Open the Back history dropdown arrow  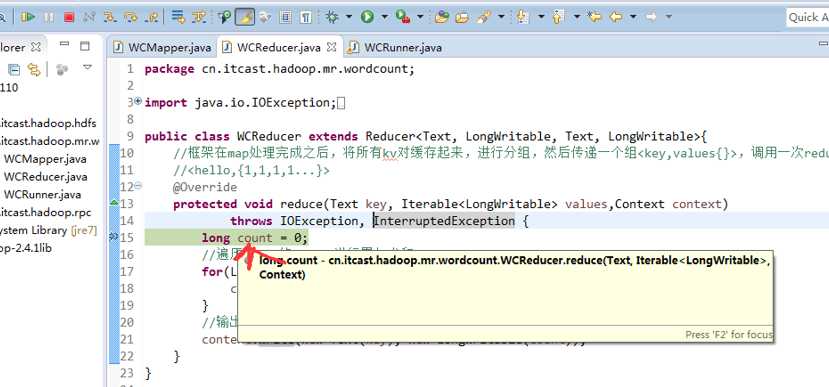click(x=633, y=17)
